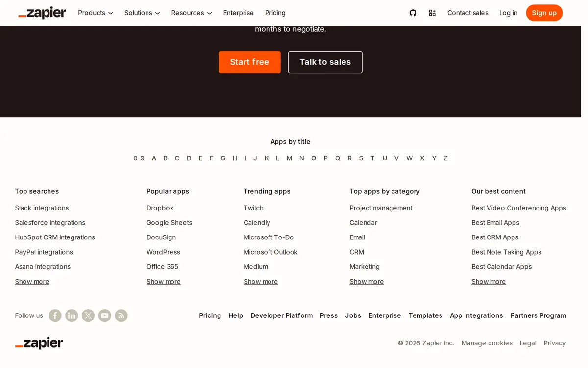Image resolution: width=588 pixels, height=368 pixels.
Task: Open Salesforce integrations link
Action: 50,223
